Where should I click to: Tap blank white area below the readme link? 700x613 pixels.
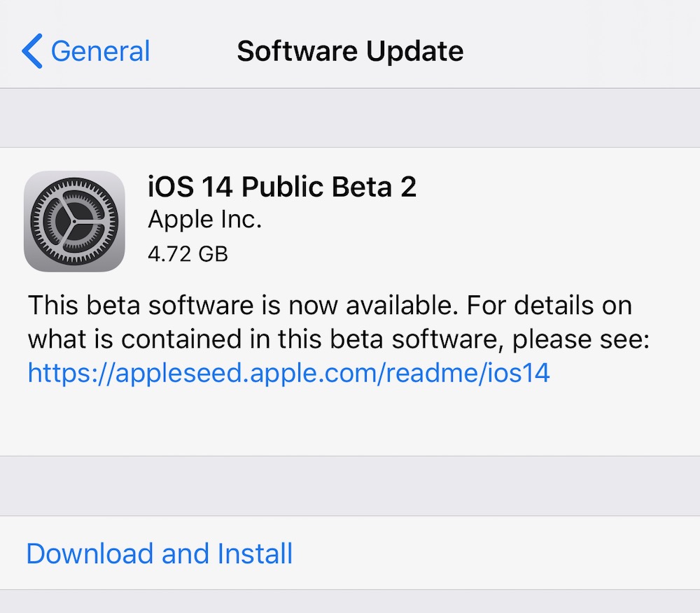[x=350, y=420]
